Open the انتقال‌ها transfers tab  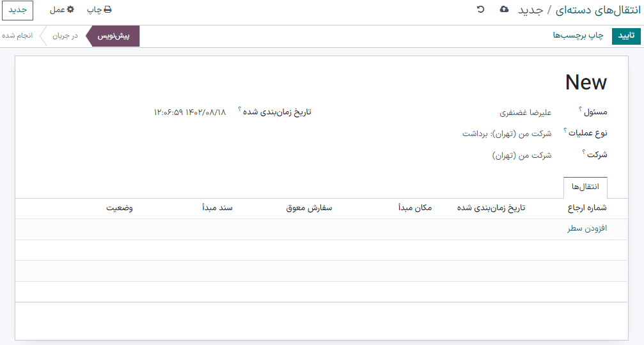(x=585, y=187)
